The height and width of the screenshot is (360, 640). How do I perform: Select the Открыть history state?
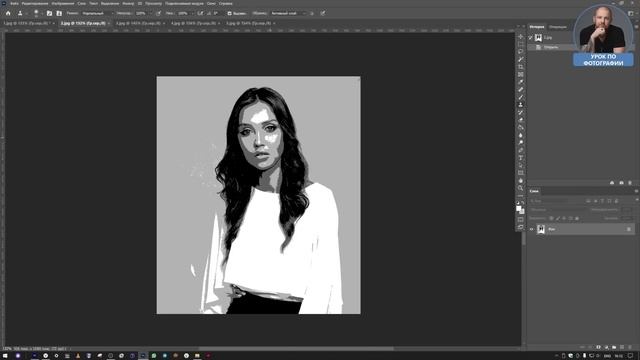(x=551, y=47)
